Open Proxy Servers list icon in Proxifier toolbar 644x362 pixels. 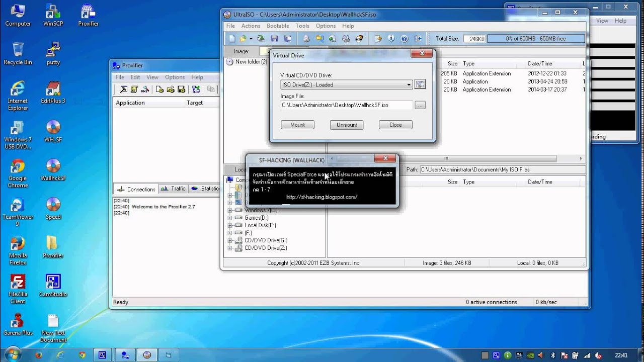pyautogui.click(x=134, y=89)
